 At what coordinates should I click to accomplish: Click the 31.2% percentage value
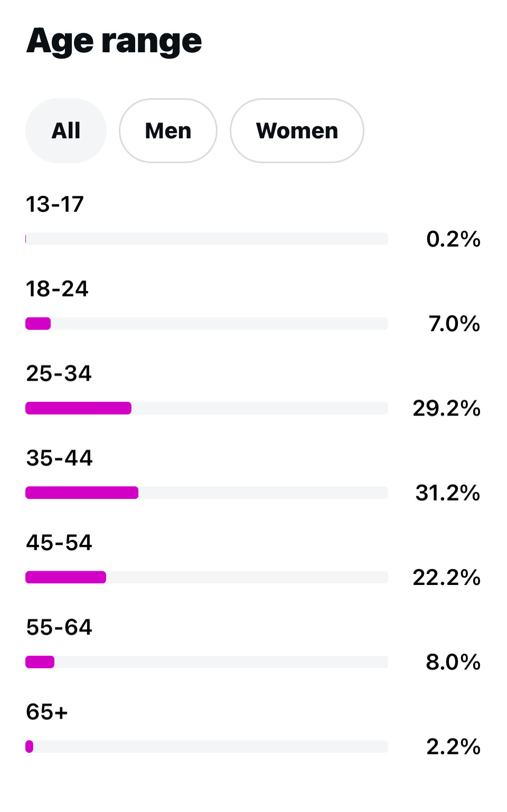coord(447,493)
